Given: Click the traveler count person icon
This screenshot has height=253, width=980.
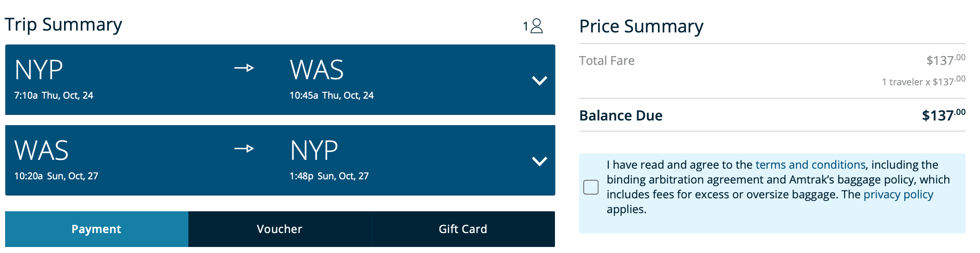Looking at the screenshot, I should tap(536, 26).
